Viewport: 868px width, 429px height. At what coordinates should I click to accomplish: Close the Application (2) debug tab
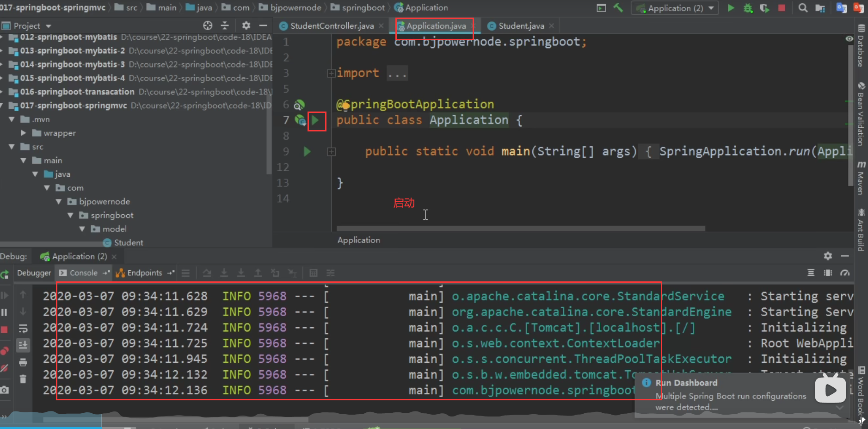point(114,256)
